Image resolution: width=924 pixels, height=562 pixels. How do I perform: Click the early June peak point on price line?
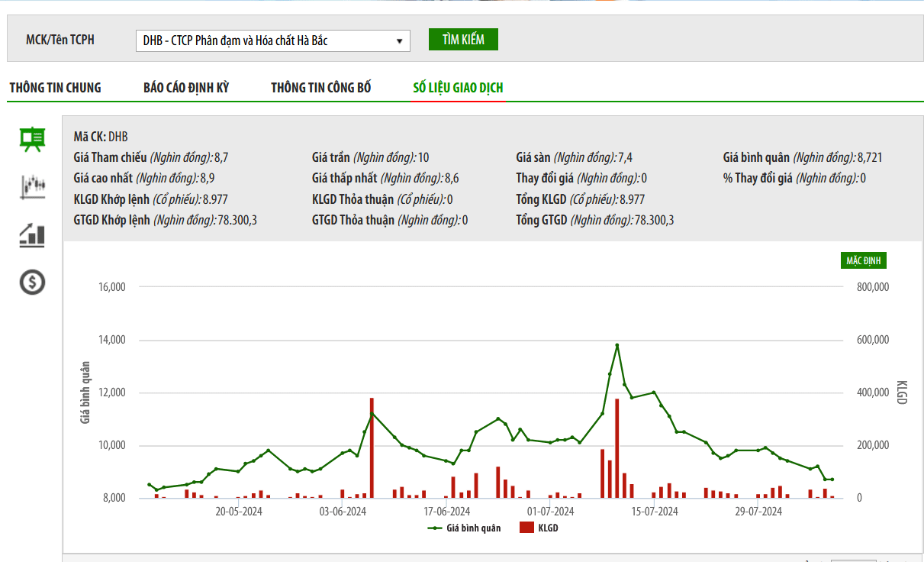click(372, 414)
